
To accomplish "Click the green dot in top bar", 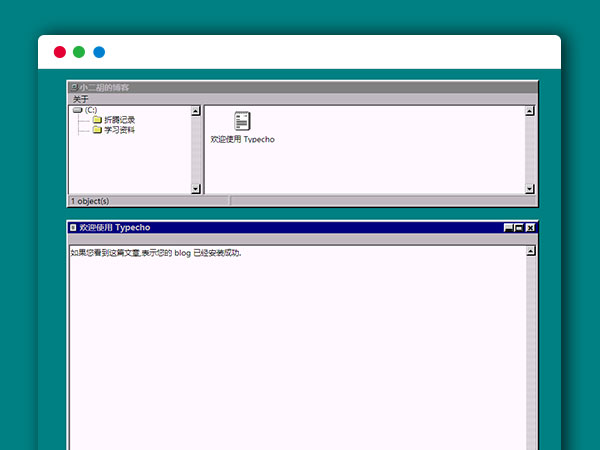I will [79, 52].
